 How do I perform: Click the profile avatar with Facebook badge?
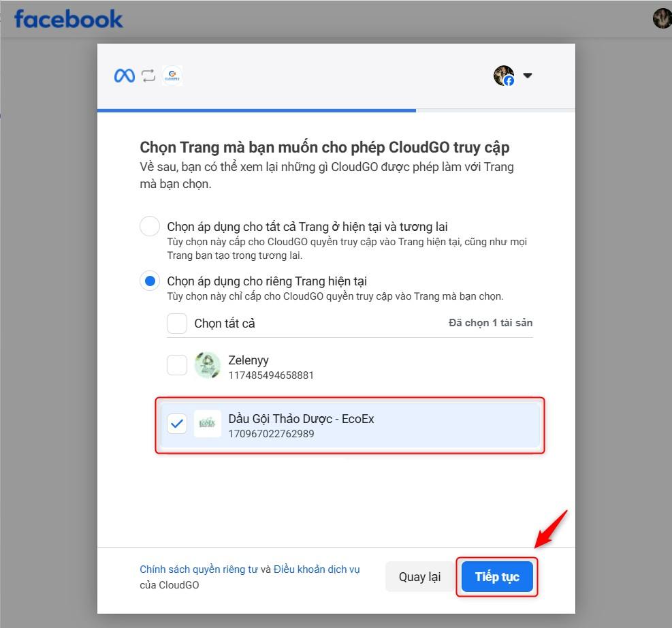pos(504,76)
